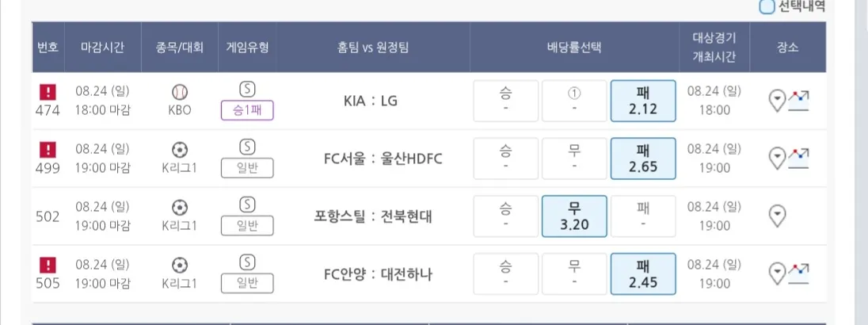Open the odds trend chart for game 474

click(799, 100)
